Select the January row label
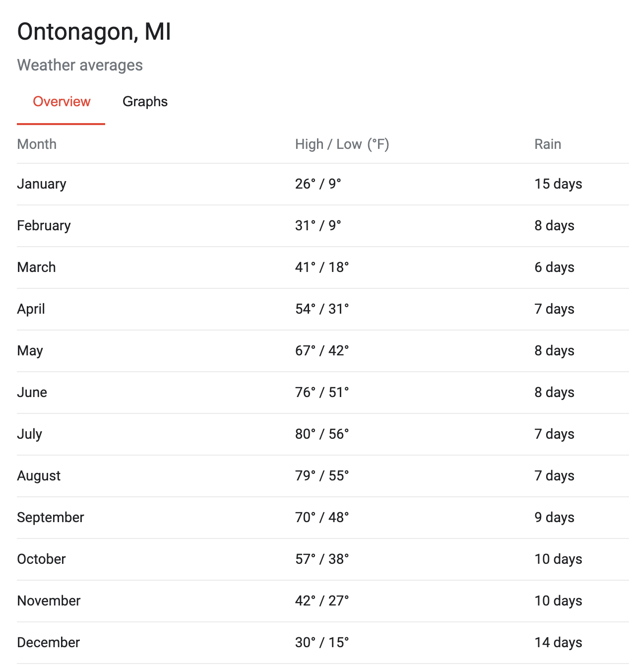 tap(42, 184)
